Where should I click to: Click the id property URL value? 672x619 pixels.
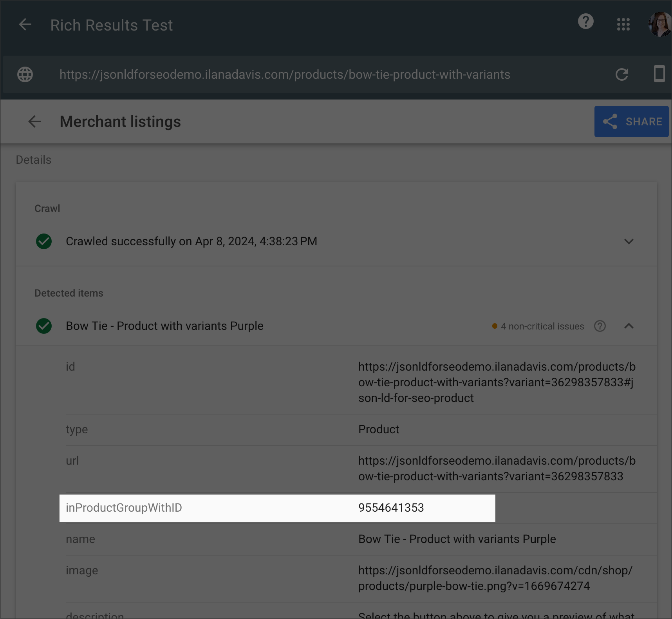497,382
